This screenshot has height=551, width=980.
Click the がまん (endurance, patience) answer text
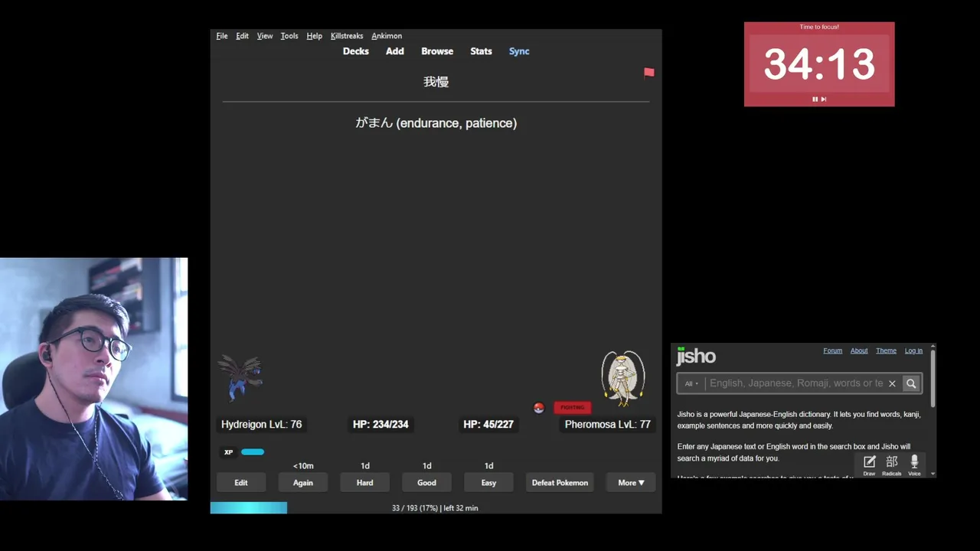(x=436, y=123)
